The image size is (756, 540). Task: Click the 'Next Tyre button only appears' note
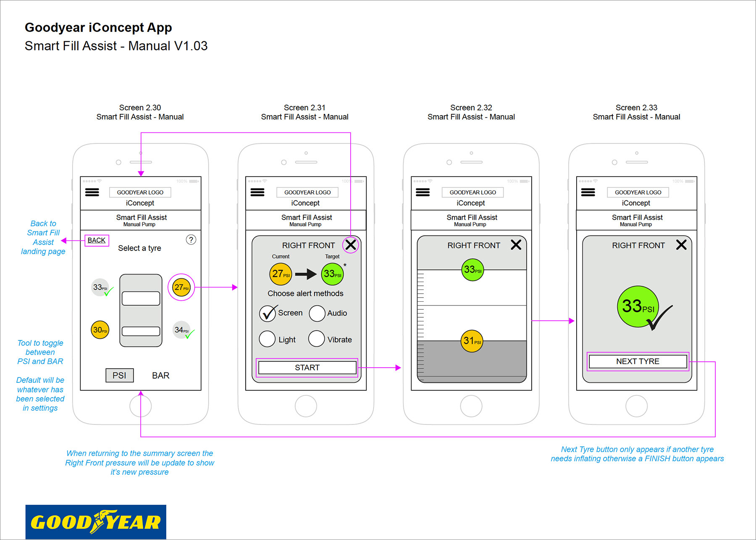[x=637, y=454]
